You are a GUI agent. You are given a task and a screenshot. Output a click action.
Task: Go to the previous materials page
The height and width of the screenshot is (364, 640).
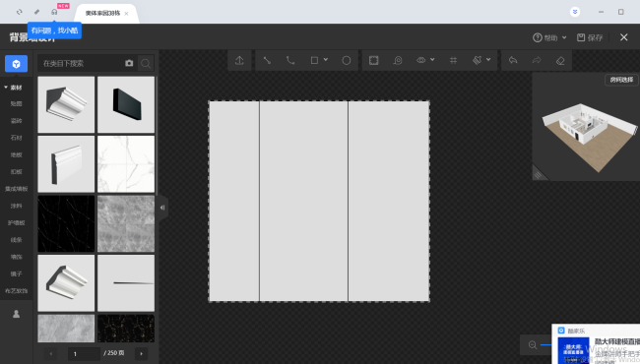[51, 354]
